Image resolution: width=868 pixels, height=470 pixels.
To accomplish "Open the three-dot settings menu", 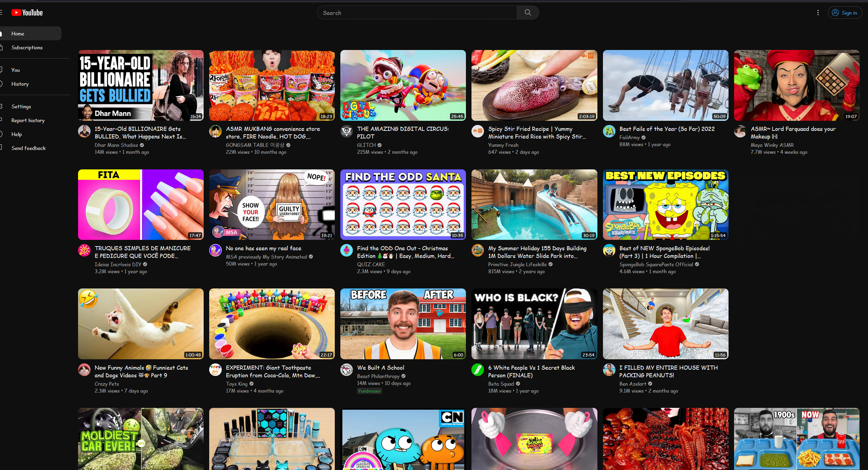I will [818, 13].
